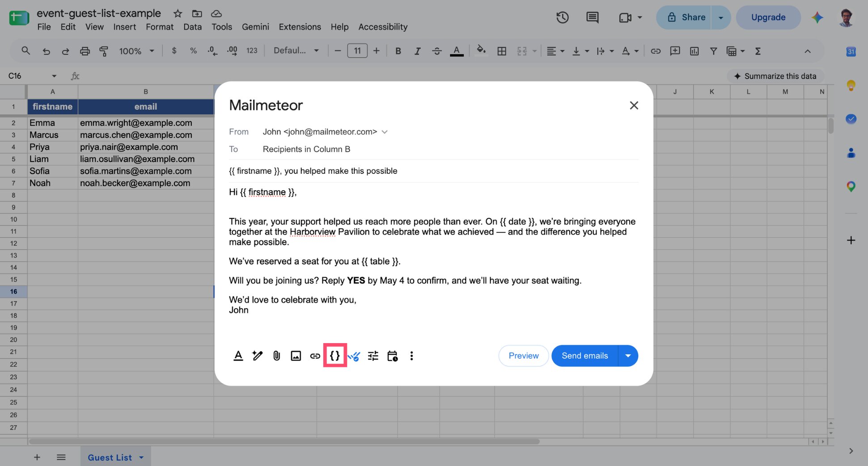Star the event-guest-list-example document

click(x=178, y=13)
